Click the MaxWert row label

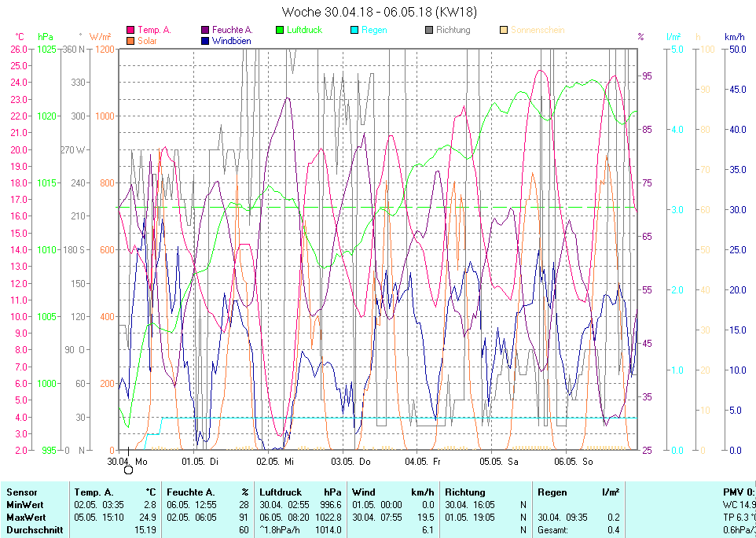point(26,518)
